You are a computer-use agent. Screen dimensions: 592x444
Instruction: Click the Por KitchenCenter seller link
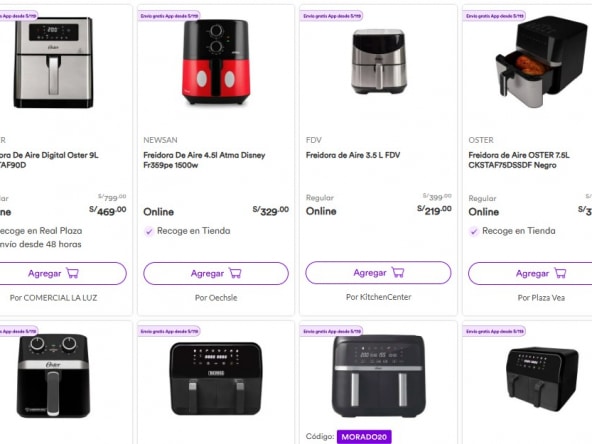pyautogui.click(x=379, y=297)
